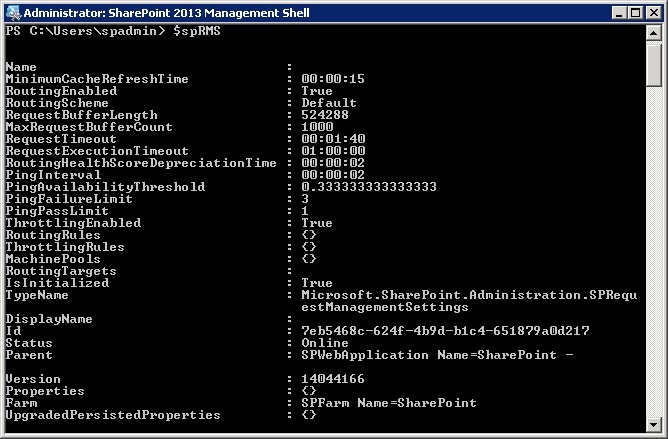Close the SharePoint 2013 Management Shell window
The height and width of the screenshot is (439, 668).
coord(654,13)
